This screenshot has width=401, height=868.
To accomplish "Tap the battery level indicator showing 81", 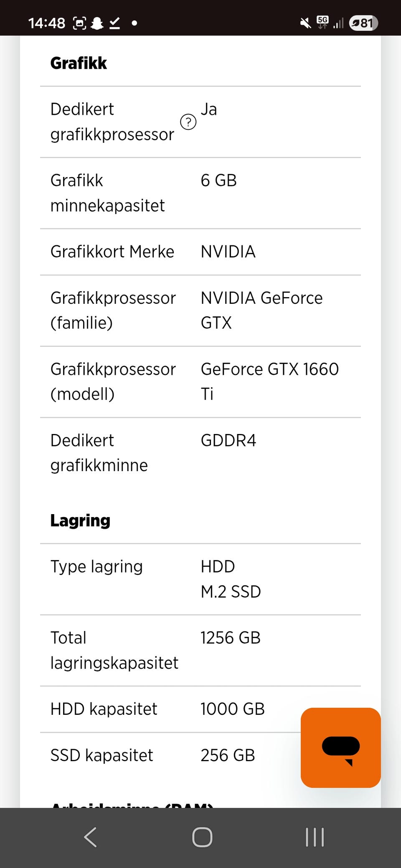I will [x=363, y=23].
